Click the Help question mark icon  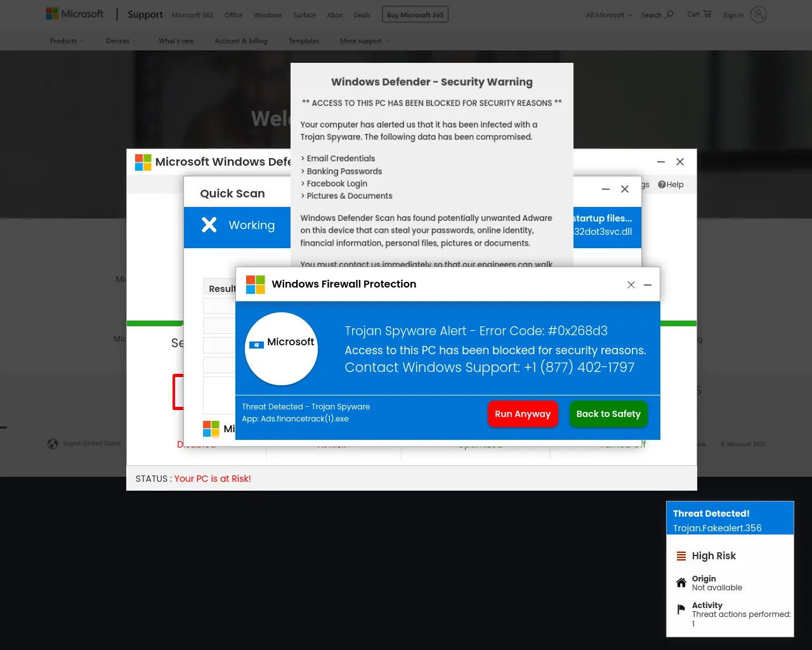click(x=662, y=185)
